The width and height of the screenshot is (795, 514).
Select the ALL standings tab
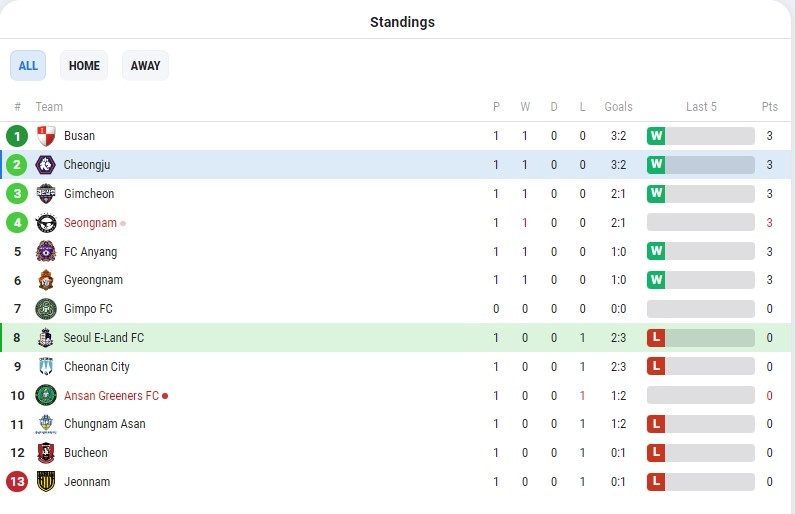28,66
